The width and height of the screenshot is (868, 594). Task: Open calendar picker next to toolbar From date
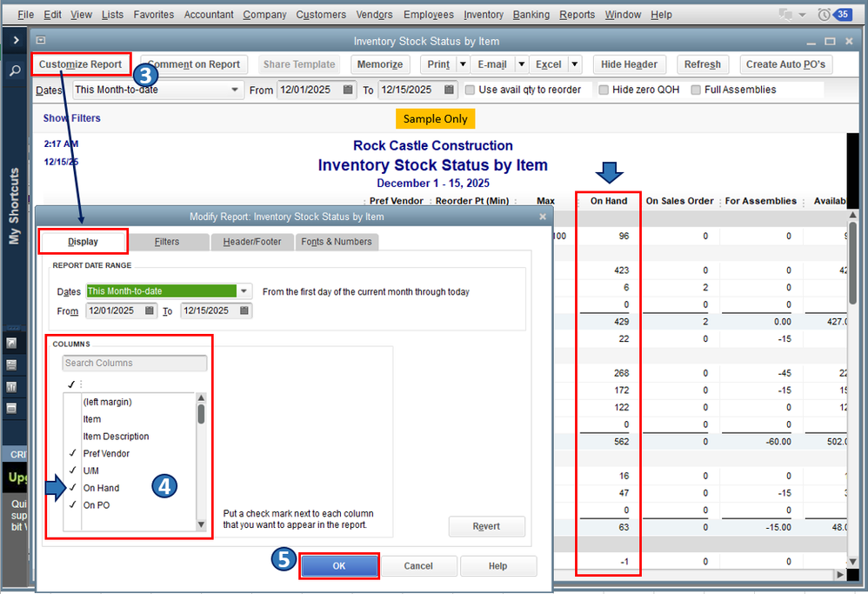(348, 90)
